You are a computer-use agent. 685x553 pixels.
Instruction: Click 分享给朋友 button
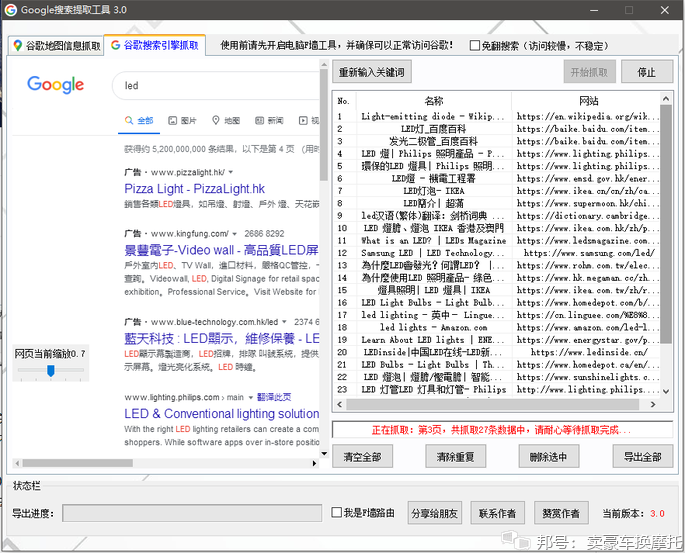(x=434, y=513)
